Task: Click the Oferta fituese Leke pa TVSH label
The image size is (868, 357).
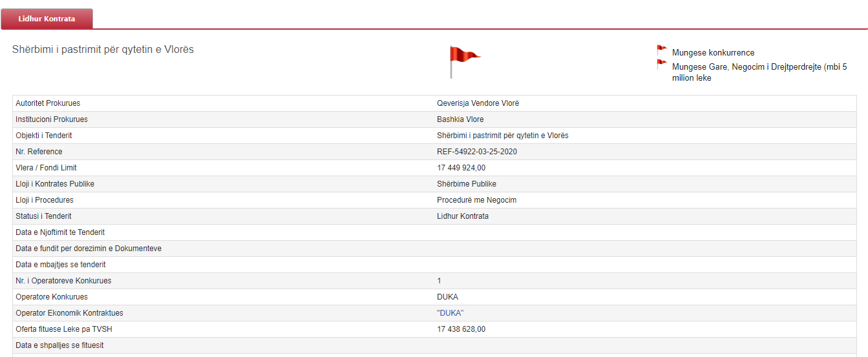Action: (x=64, y=329)
